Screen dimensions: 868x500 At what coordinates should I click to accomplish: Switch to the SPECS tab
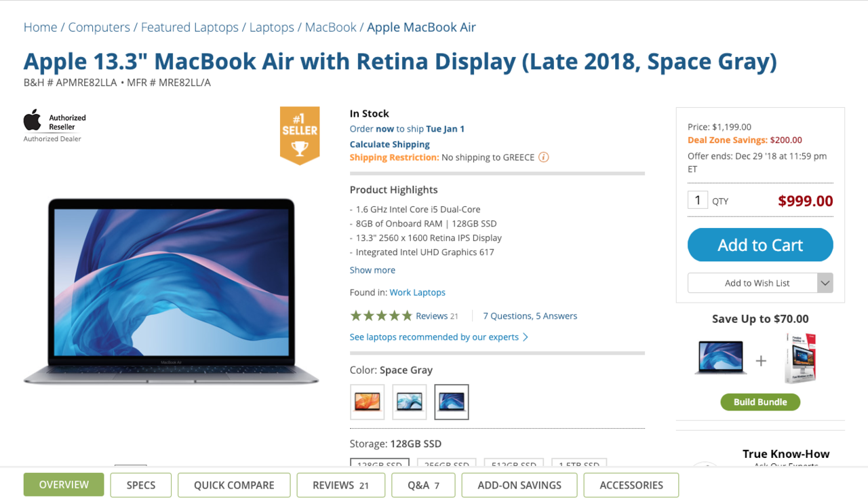141,485
